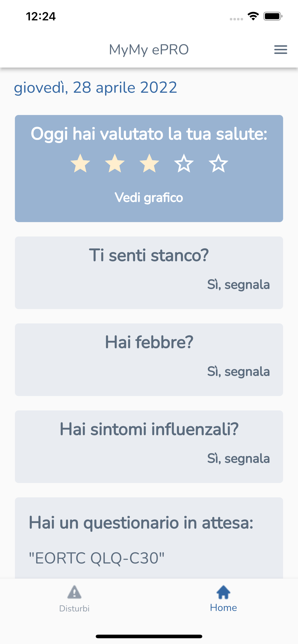Open the hamburger menu icon
The image size is (298, 644).
(x=280, y=50)
